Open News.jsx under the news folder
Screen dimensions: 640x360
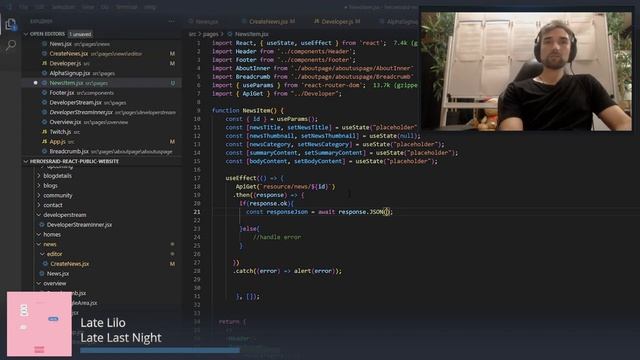coord(58,274)
